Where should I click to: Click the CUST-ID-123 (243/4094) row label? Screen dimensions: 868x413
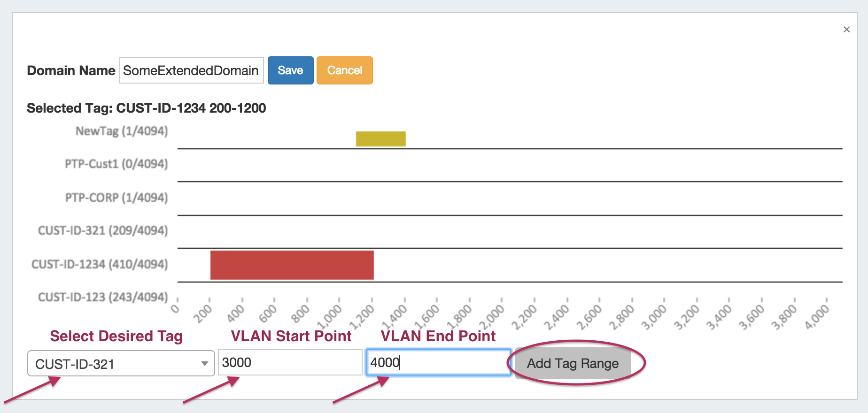103,297
